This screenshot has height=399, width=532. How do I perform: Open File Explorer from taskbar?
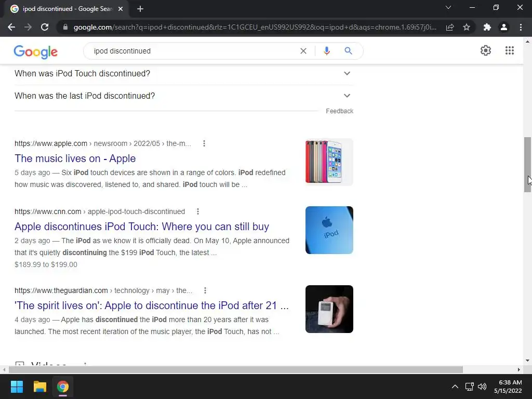pyautogui.click(x=39, y=387)
